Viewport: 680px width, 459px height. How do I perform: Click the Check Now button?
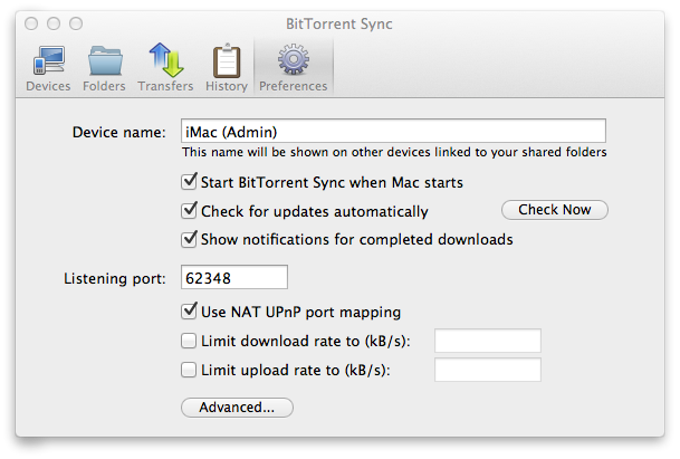(555, 210)
